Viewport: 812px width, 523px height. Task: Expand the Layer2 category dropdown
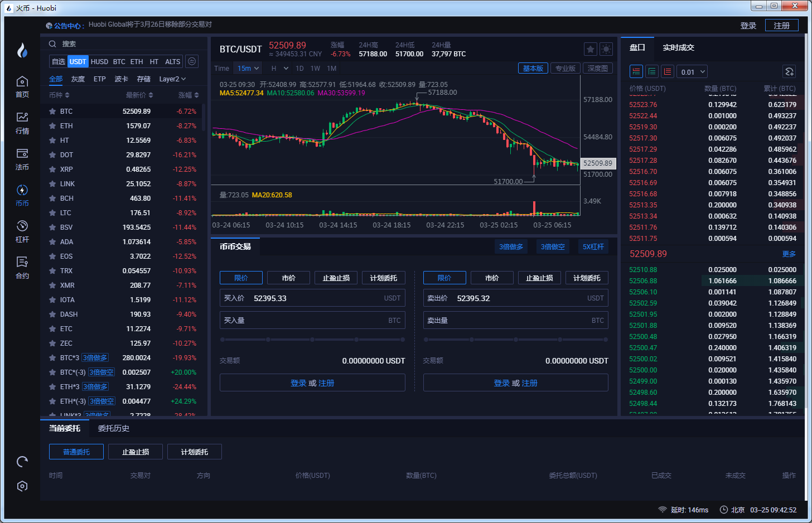[172, 79]
